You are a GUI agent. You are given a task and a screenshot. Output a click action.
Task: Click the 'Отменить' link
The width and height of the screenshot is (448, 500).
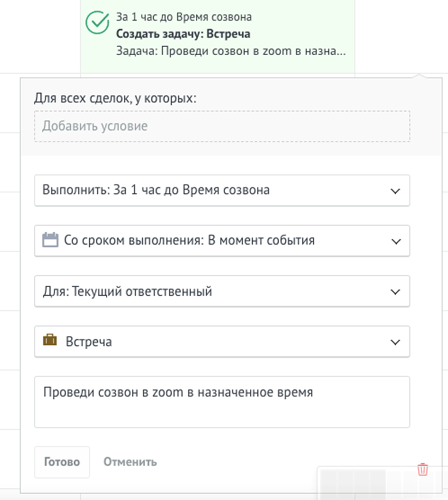pyautogui.click(x=130, y=462)
